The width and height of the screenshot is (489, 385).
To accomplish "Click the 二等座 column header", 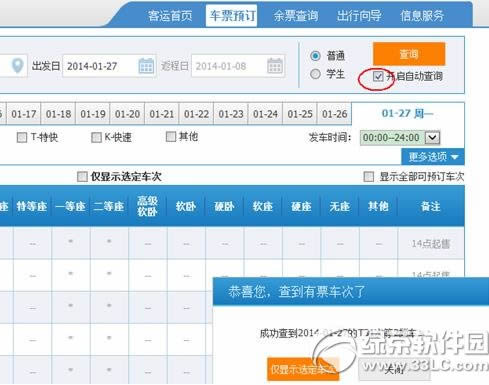I will click(109, 206).
